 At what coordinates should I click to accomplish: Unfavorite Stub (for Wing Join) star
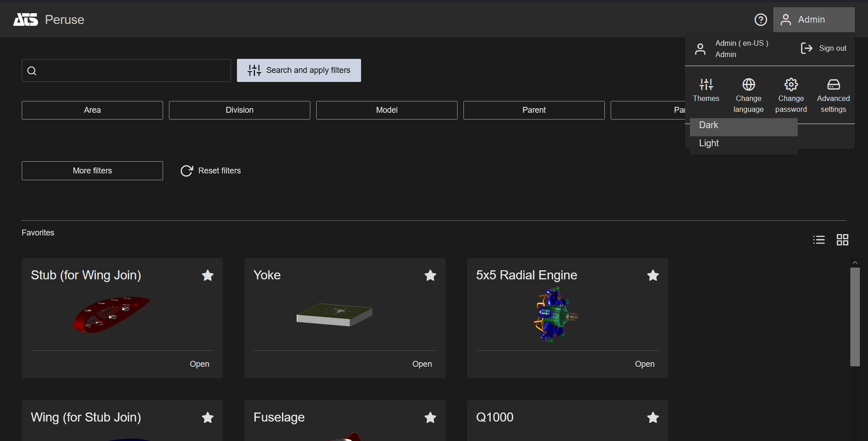point(207,275)
